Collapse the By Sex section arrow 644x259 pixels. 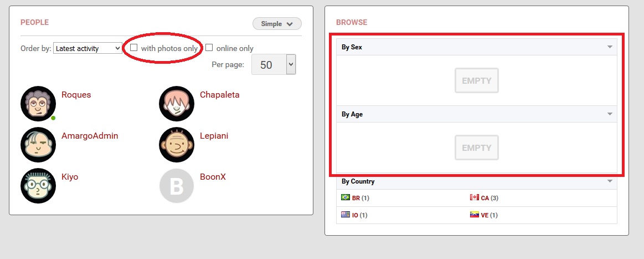(x=610, y=47)
